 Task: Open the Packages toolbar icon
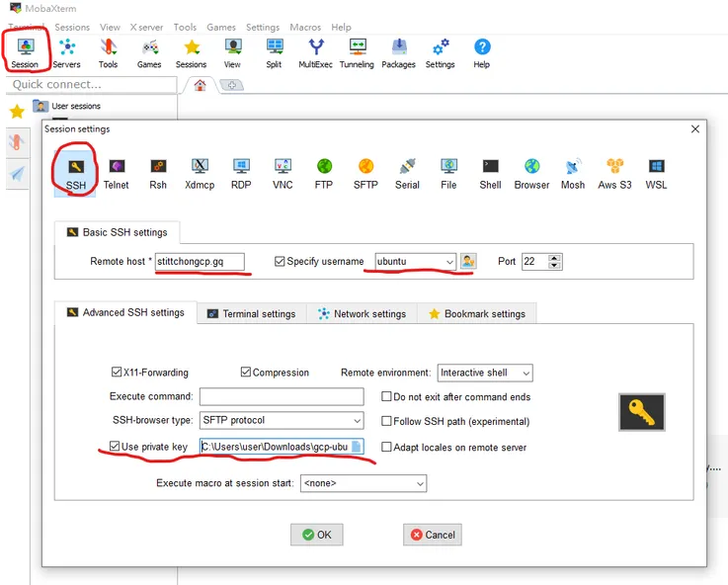(x=398, y=53)
